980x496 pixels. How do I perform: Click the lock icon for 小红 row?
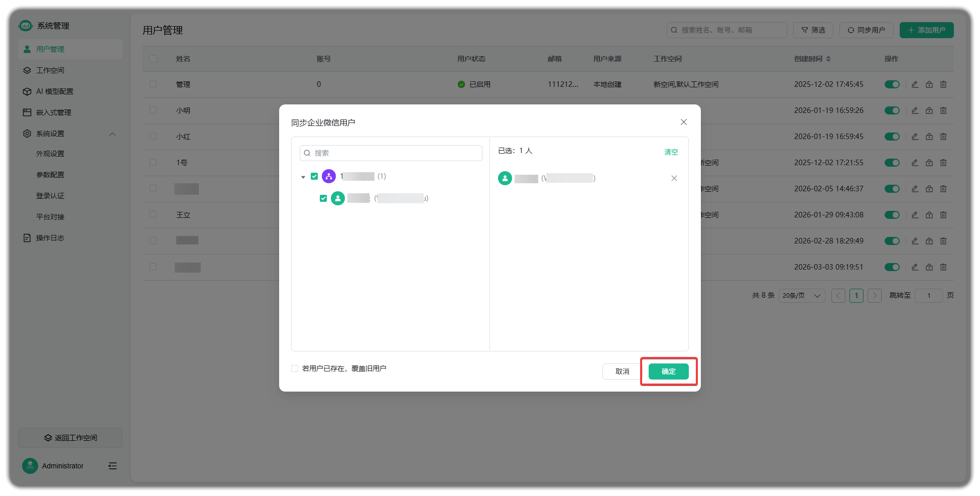[929, 137]
